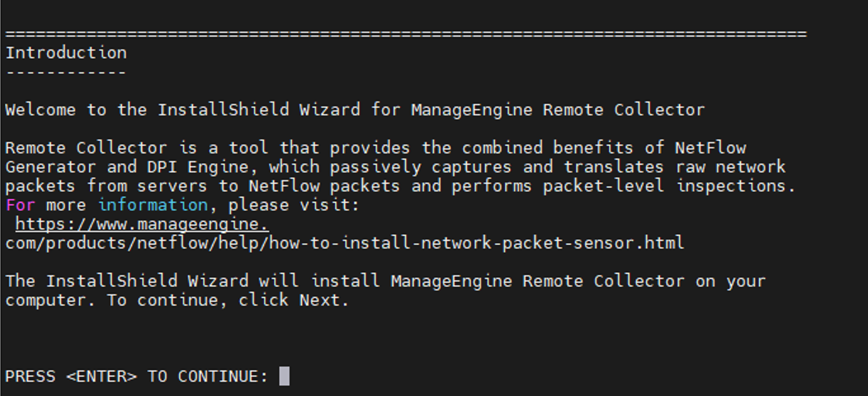Click the cyan word "information"
This screenshot has height=396, width=868.
point(152,205)
